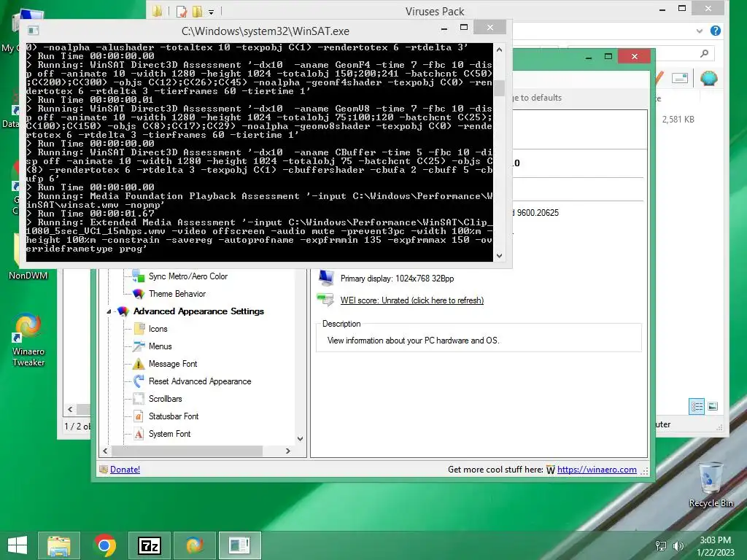Click the Viruses Pack search magnifier icon

tap(704, 54)
